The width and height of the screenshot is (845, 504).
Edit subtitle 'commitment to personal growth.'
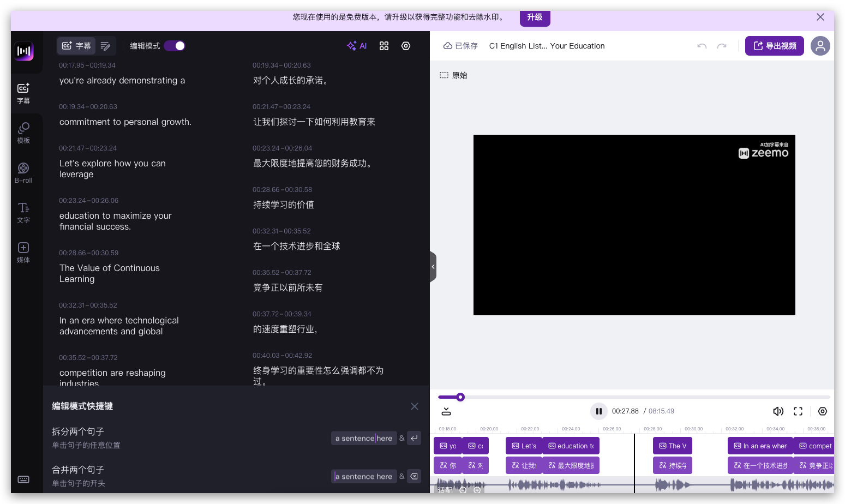point(125,122)
